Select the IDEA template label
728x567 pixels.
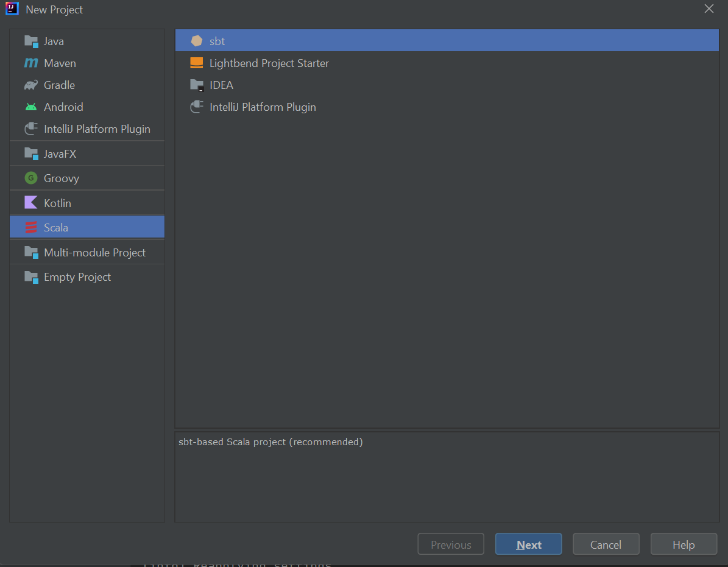click(x=222, y=85)
